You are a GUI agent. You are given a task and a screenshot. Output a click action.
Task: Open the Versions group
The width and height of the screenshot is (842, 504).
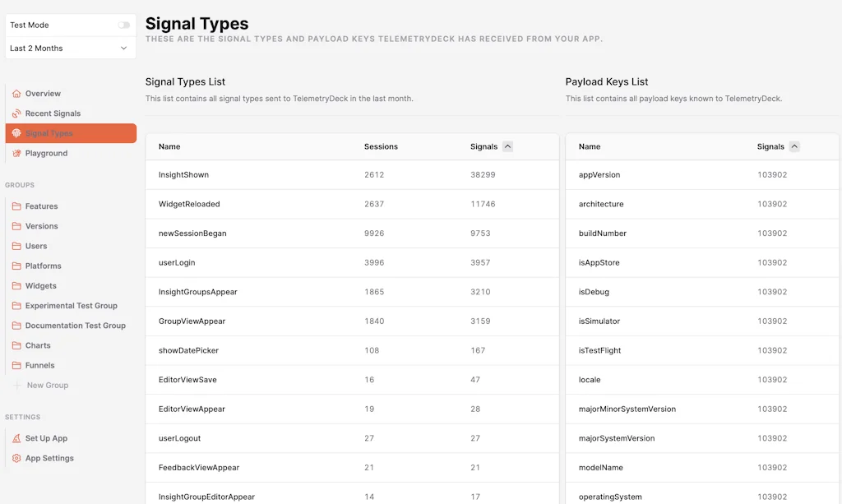42,226
